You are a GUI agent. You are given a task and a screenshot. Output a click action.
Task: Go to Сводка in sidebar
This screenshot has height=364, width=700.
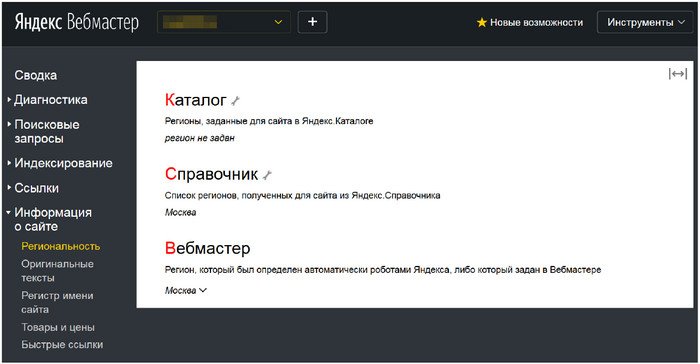(35, 75)
